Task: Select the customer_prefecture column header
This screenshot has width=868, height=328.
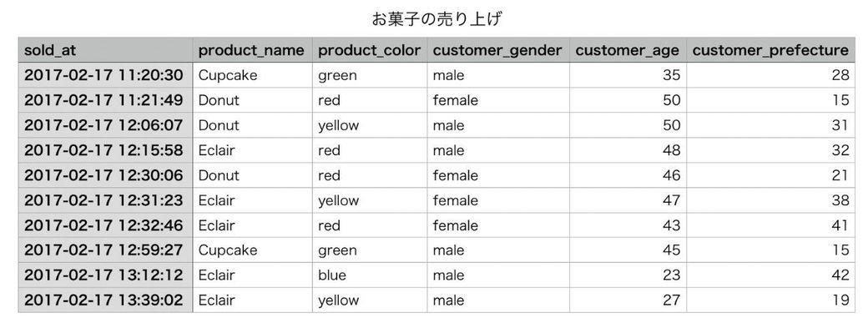Action: (x=770, y=50)
